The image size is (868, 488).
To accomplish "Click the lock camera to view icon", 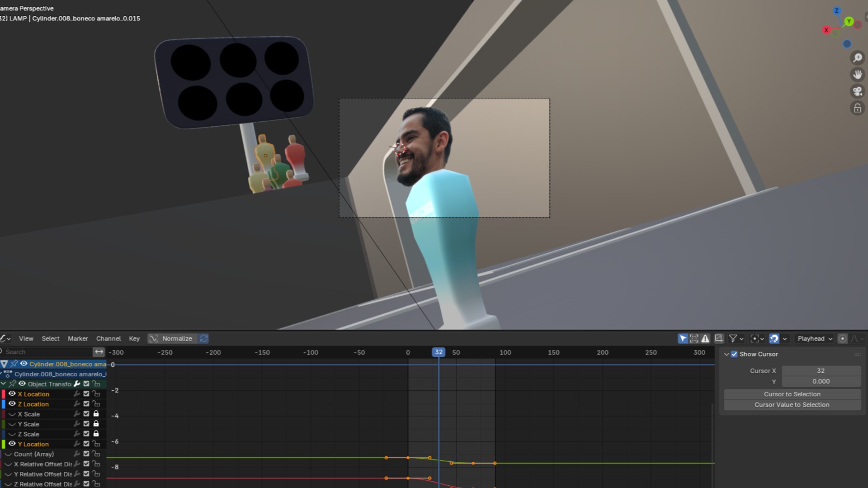I will (x=857, y=108).
